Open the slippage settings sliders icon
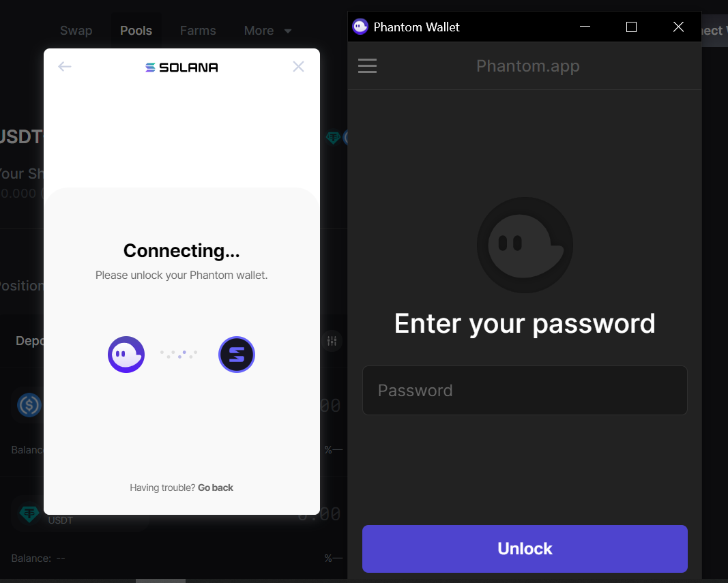 click(x=332, y=341)
